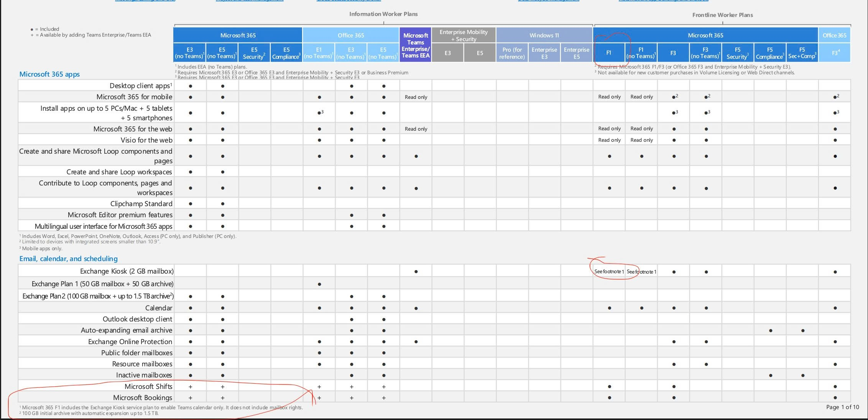This screenshot has height=420, width=868.
Task: Click the Exchange Kiosk (2 GB mailbox) row label
Action: coord(127,271)
